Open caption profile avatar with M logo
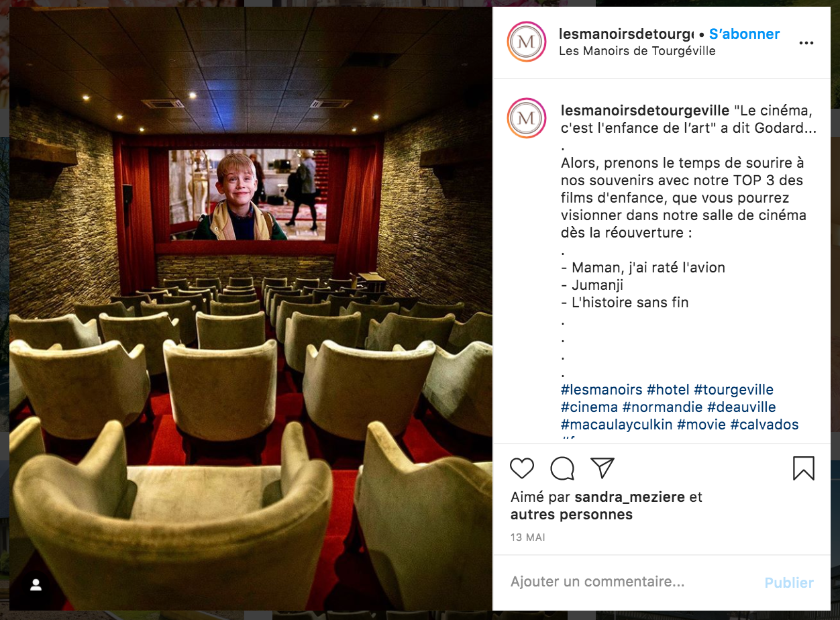This screenshot has height=620, width=840. [527, 118]
